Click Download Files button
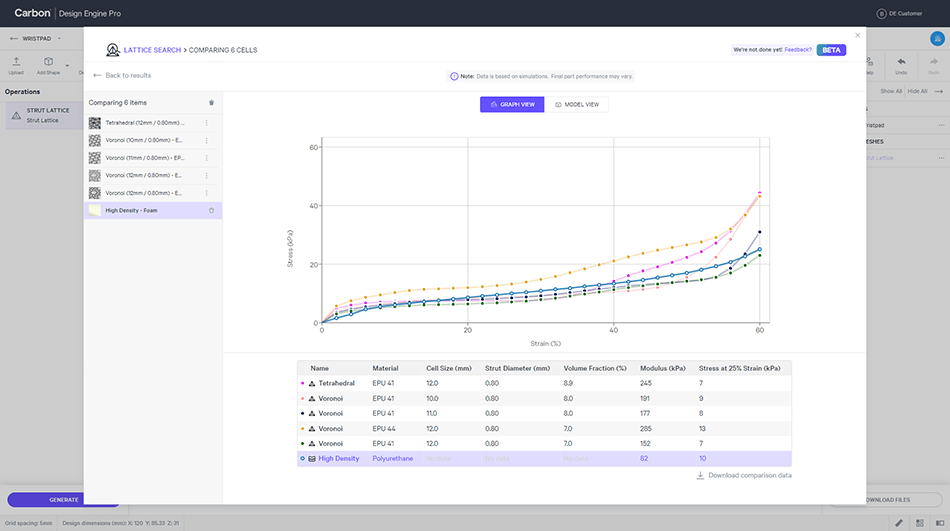 tap(886, 499)
